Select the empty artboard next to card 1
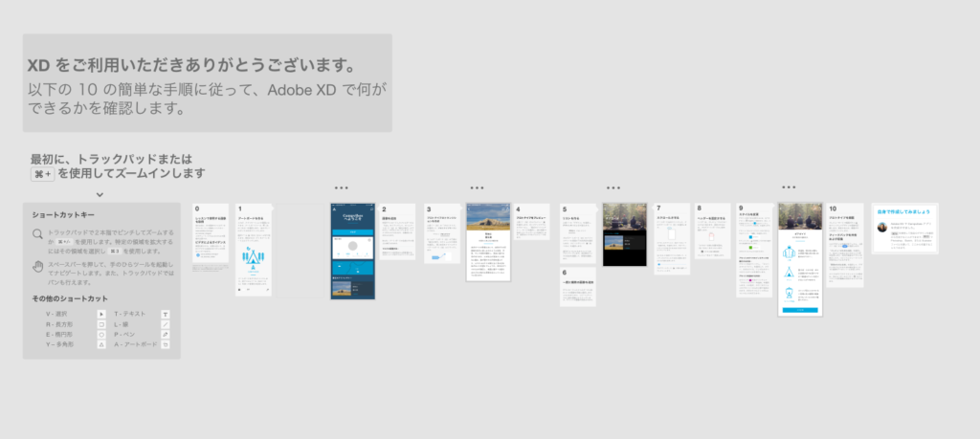 pyautogui.click(x=299, y=251)
